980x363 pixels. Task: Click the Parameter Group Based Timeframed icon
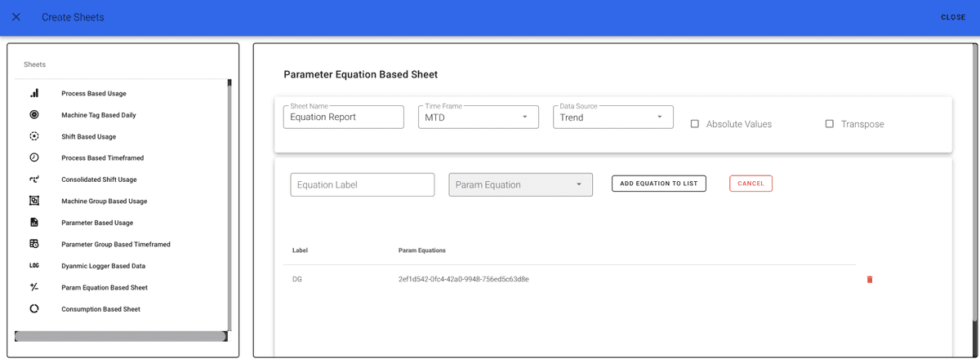[x=34, y=244]
